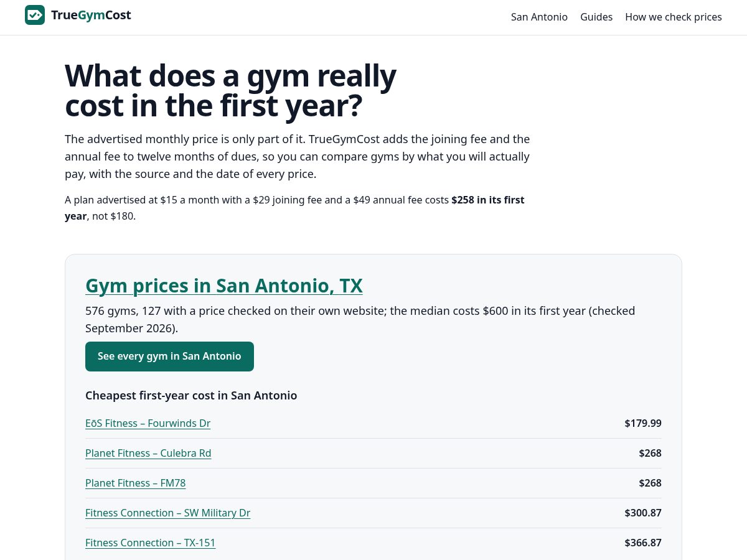Open the San Antonio nav item

[539, 17]
